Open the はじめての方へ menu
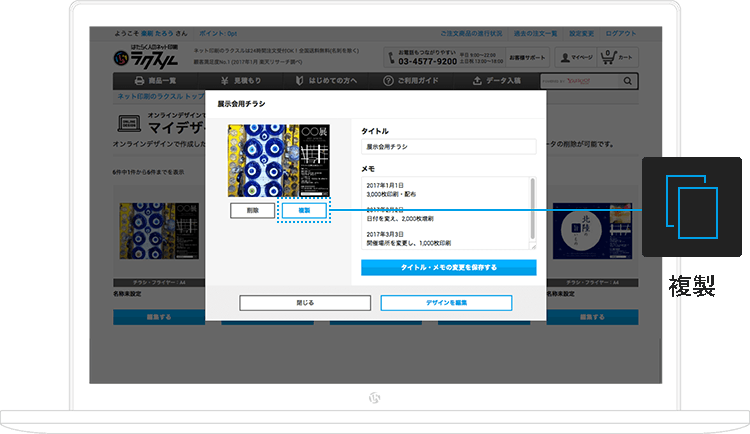This screenshot has height=434, width=750. pyautogui.click(x=326, y=81)
